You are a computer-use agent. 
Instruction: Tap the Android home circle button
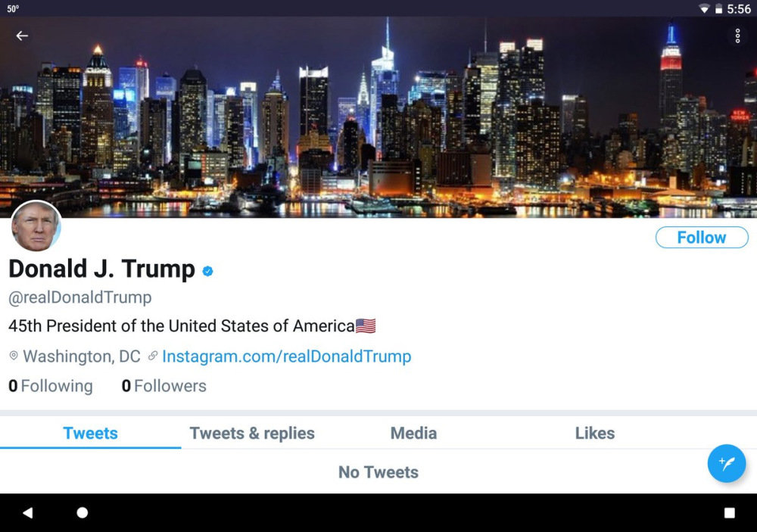[x=83, y=512]
